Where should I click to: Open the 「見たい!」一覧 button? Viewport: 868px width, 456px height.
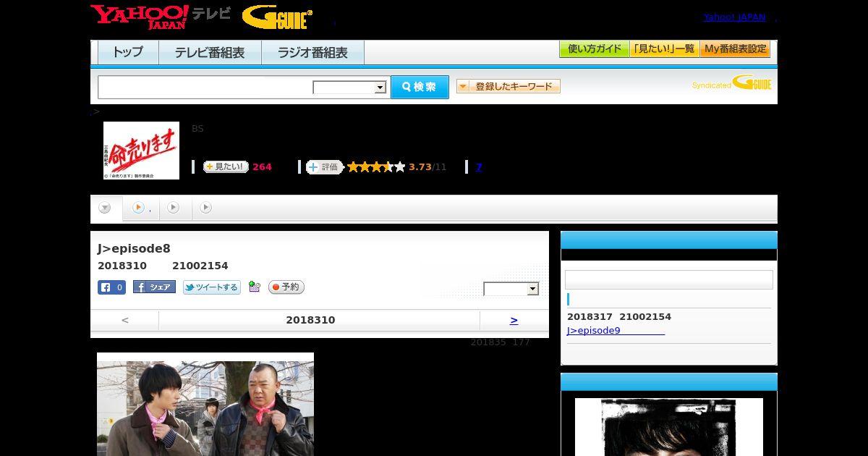[x=664, y=49]
